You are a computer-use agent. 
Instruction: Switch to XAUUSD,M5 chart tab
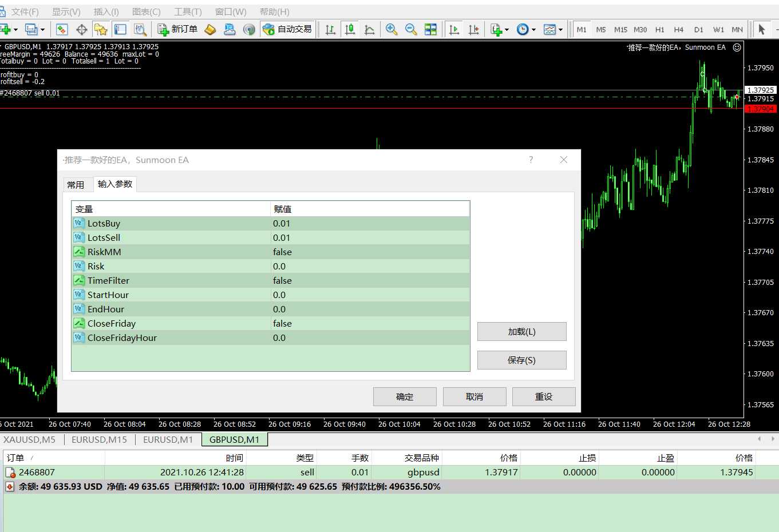[x=29, y=439]
